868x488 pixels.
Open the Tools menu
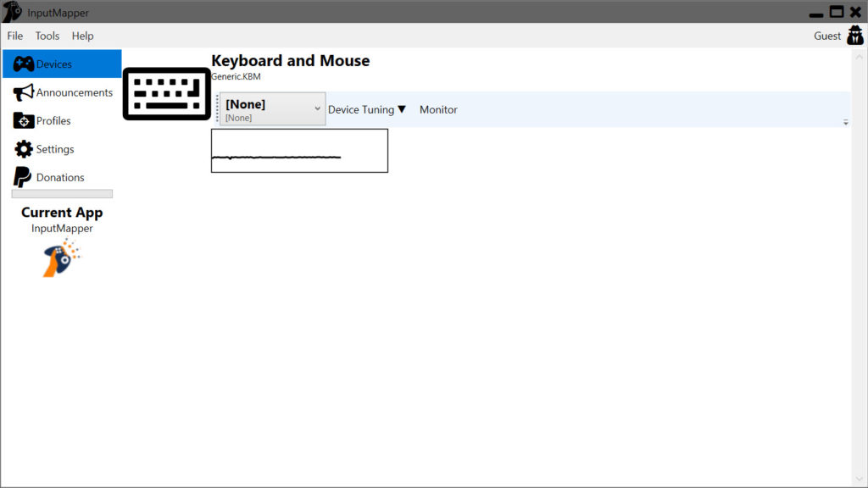pos(47,36)
